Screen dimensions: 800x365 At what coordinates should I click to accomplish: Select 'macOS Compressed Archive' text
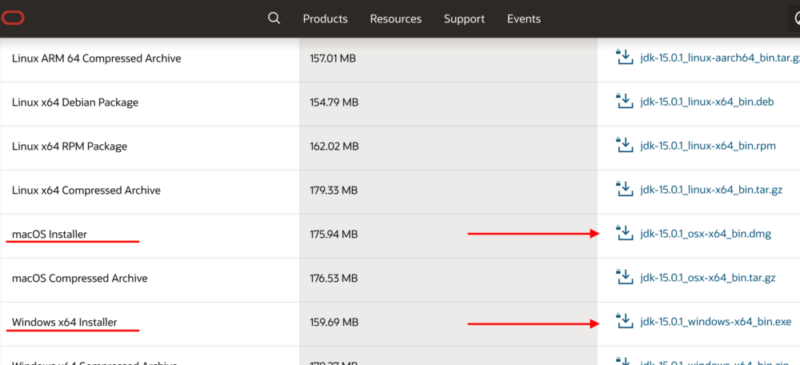80,278
